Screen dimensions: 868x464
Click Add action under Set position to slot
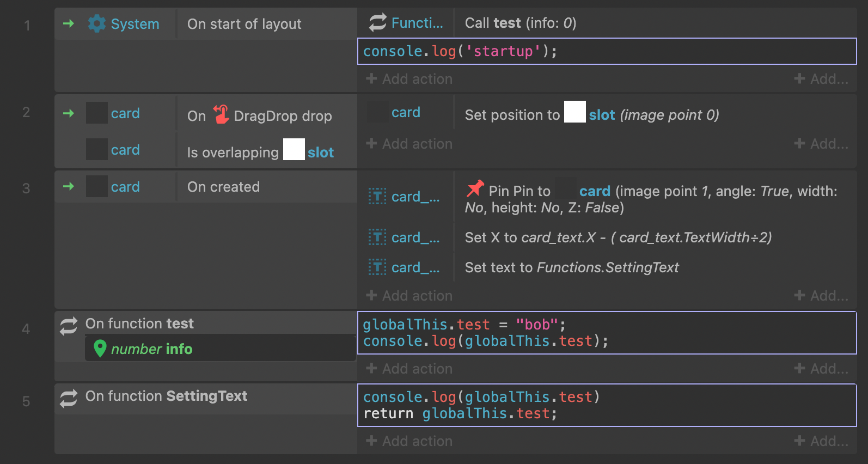coord(409,144)
